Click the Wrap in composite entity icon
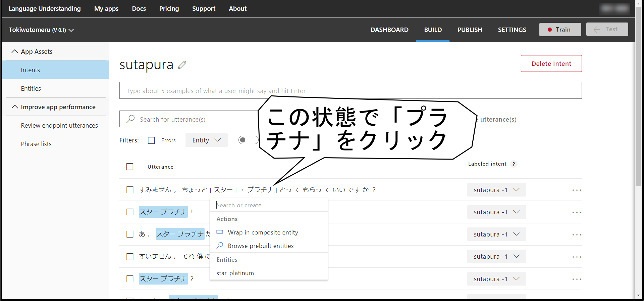The width and height of the screenshot is (644, 301). click(220, 232)
